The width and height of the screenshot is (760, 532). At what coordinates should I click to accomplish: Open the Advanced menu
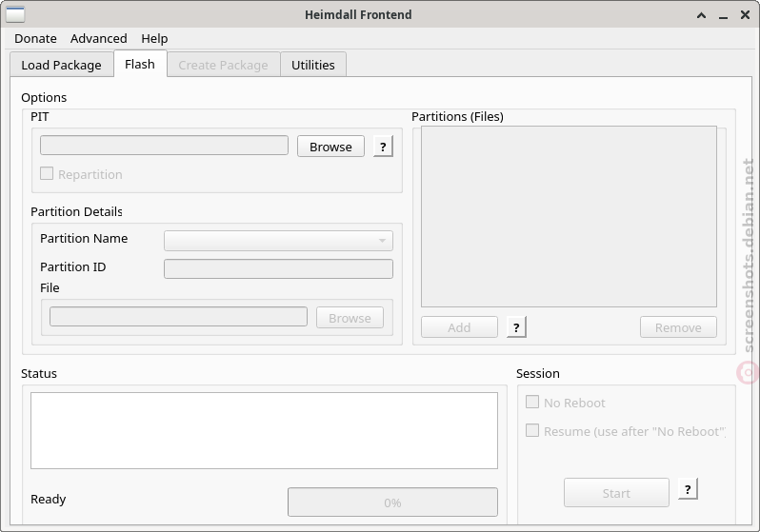point(99,38)
